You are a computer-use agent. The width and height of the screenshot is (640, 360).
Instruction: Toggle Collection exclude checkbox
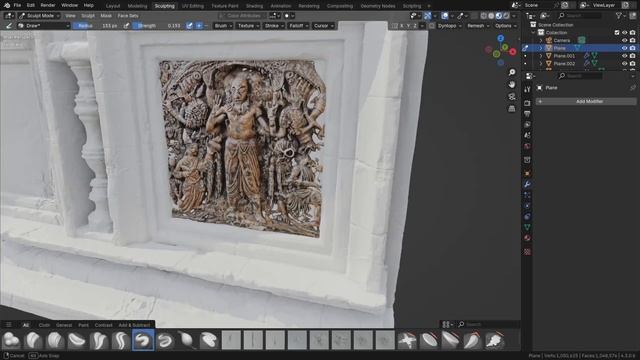(617, 33)
